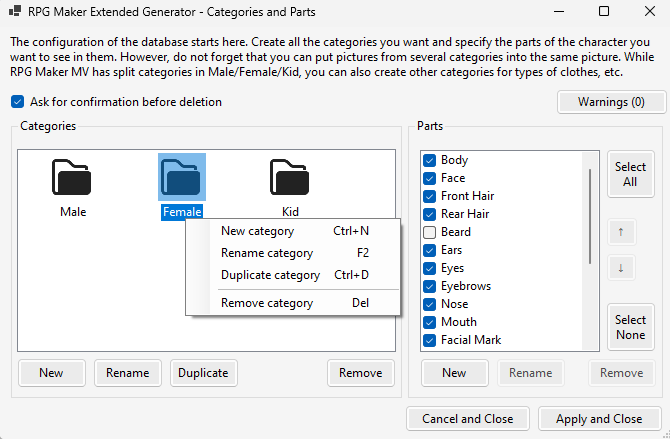Maximize the Categories and Parts window
This screenshot has height=439, width=670.
604,11
